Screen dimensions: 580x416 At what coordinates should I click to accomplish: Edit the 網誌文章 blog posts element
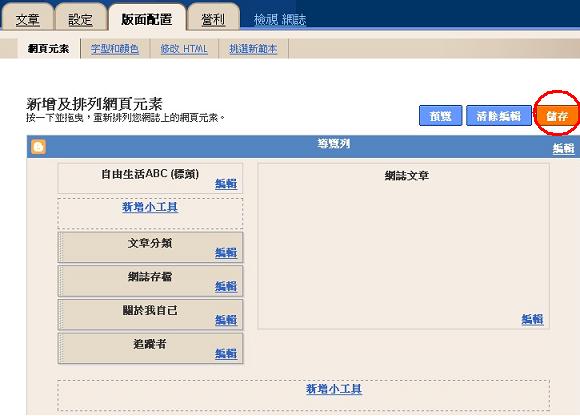(532, 319)
